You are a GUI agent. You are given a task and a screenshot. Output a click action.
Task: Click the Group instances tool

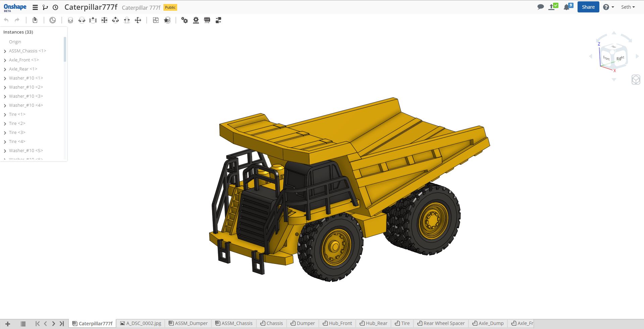(x=156, y=20)
